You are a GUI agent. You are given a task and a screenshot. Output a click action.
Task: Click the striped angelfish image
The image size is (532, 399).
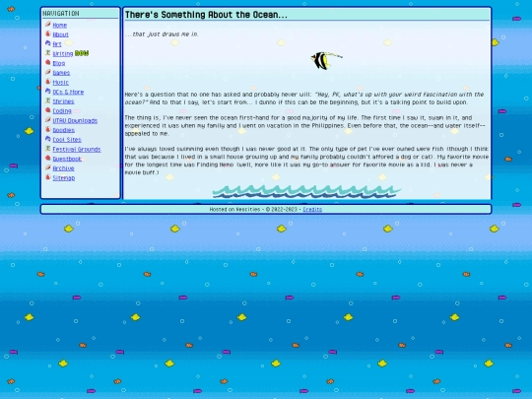(x=326, y=60)
